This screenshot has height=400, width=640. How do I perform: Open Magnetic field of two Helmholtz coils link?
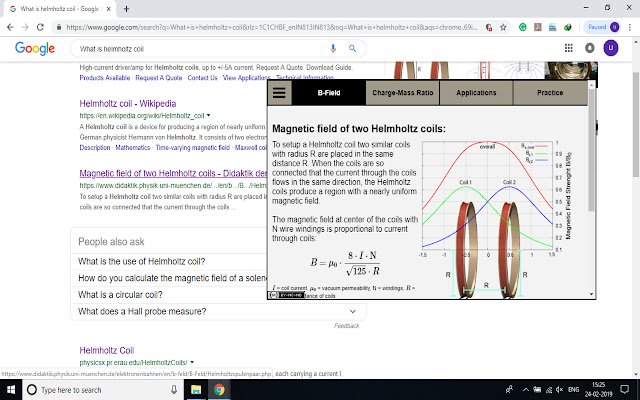coord(173,173)
